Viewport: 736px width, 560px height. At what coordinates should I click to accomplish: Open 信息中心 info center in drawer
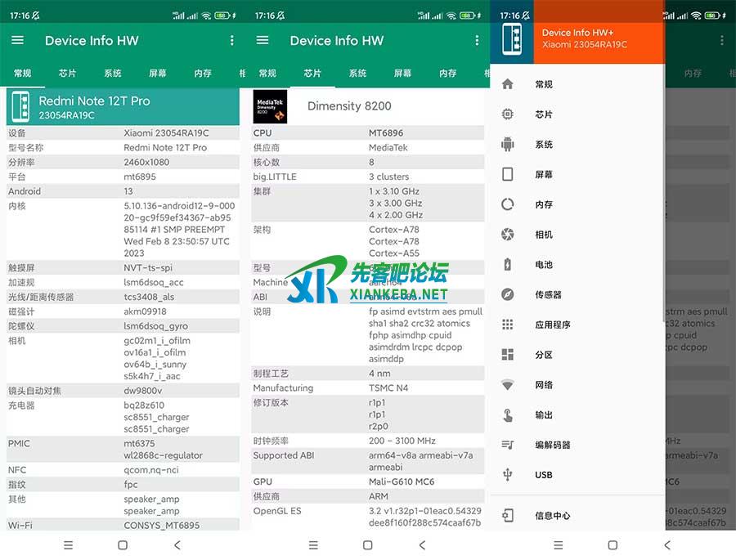[552, 516]
